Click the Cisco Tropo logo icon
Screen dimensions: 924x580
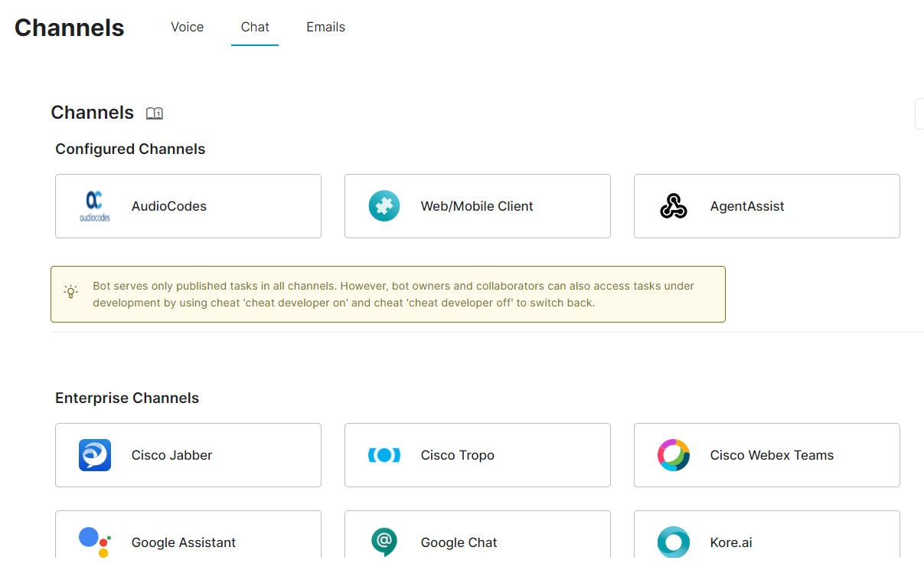384,455
